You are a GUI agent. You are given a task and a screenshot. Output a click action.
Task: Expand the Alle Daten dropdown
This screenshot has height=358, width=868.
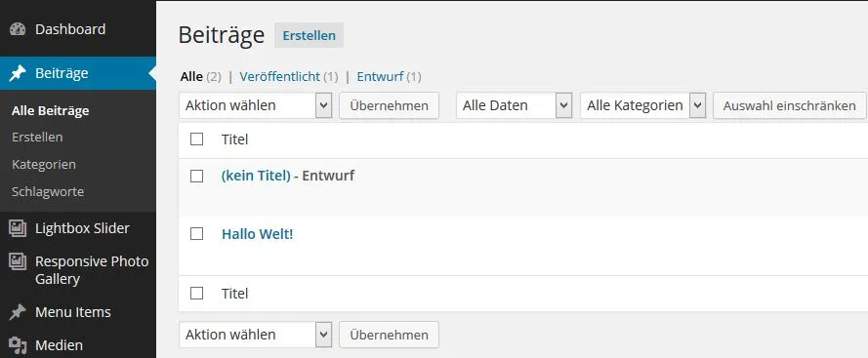coord(514,105)
